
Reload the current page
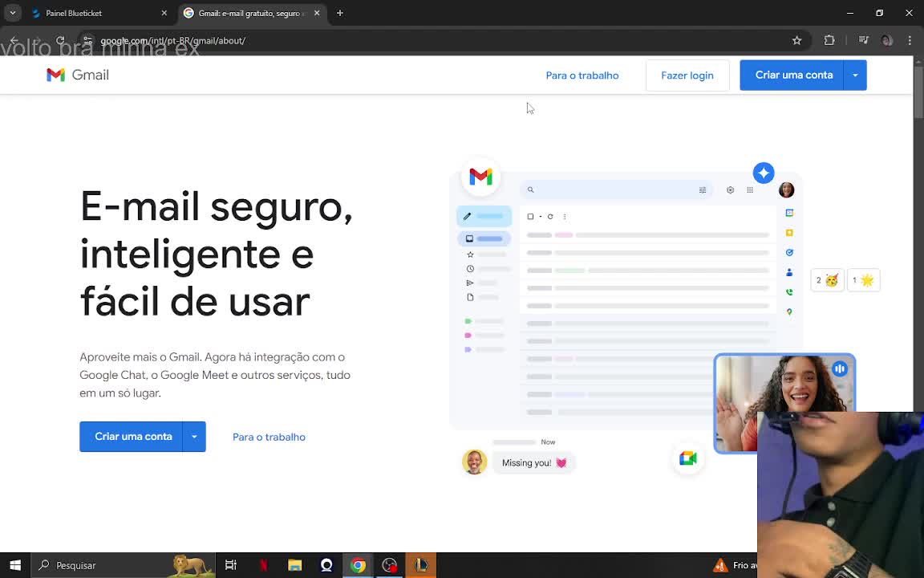60,41
